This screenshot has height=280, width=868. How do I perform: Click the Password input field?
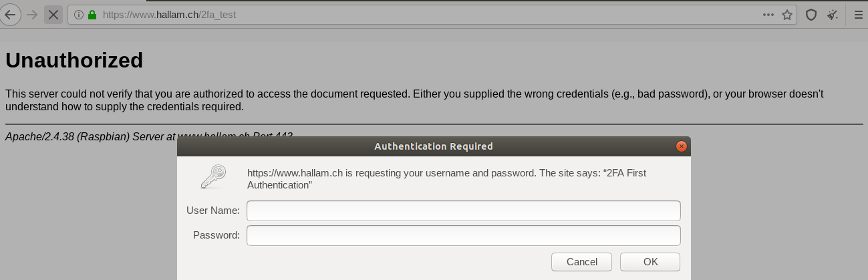(x=463, y=235)
